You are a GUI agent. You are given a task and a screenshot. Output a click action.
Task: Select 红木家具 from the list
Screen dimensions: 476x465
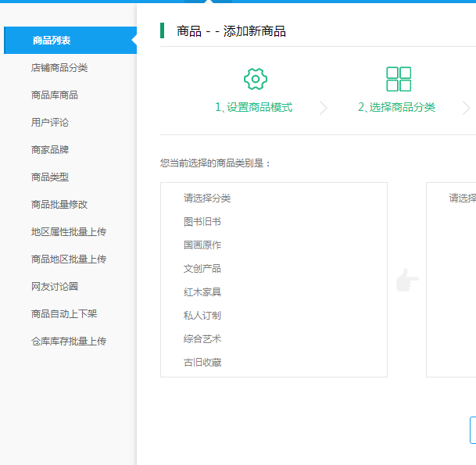coord(202,292)
